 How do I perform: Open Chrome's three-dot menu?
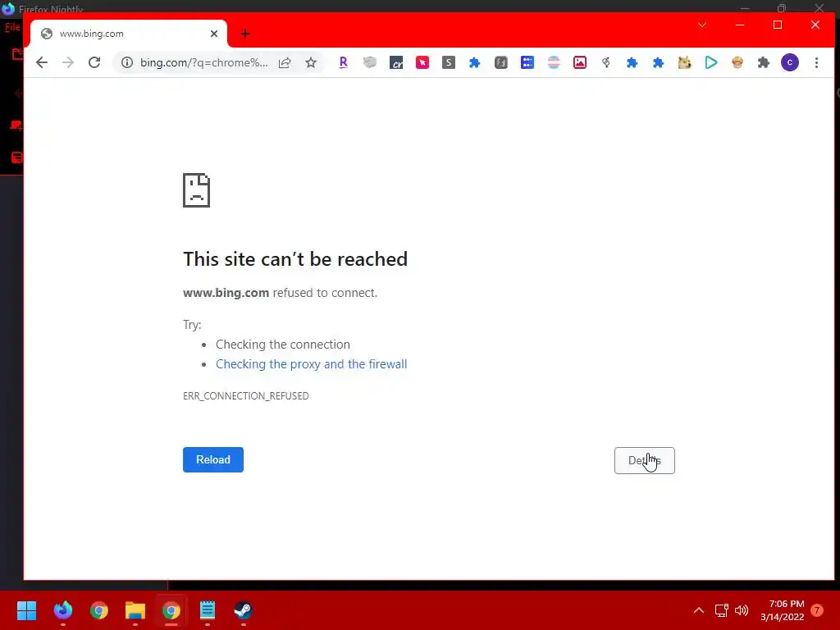(816, 62)
